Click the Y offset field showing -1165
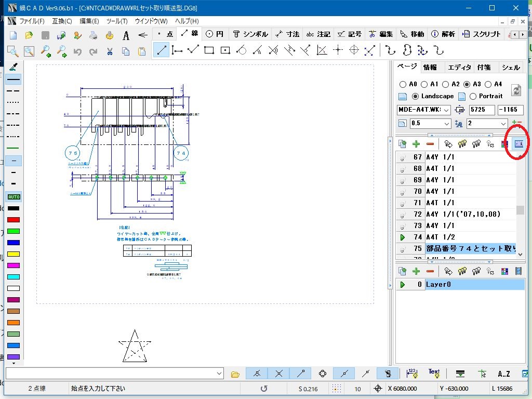This screenshot has width=532, height=399. click(x=510, y=110)
